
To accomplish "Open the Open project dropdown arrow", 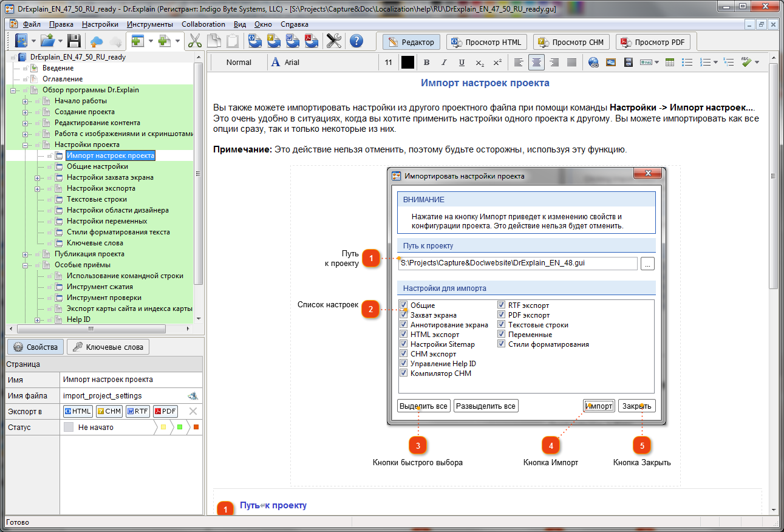I will pos(60,41).
